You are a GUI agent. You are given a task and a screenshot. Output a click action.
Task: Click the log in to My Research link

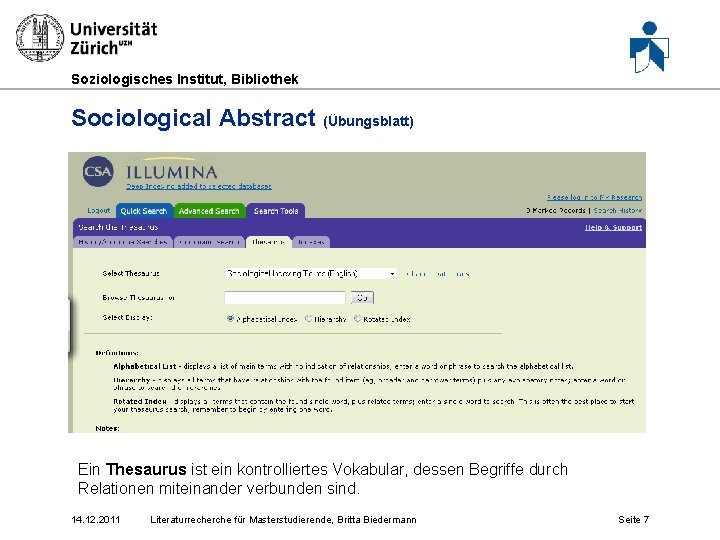(594, 197)
